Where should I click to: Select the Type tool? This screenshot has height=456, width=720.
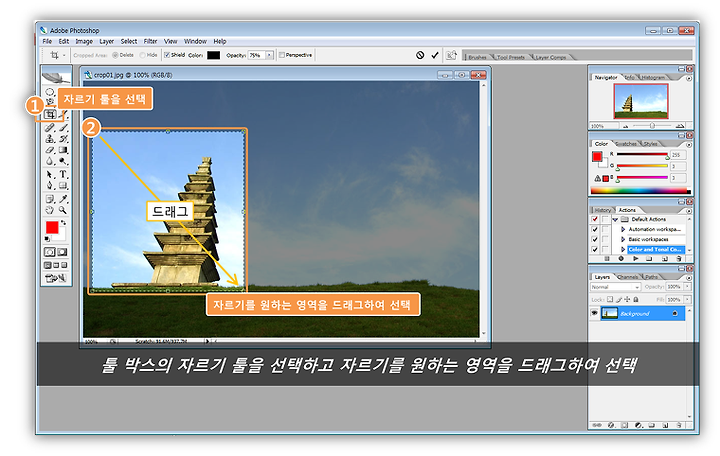[63, 175]
